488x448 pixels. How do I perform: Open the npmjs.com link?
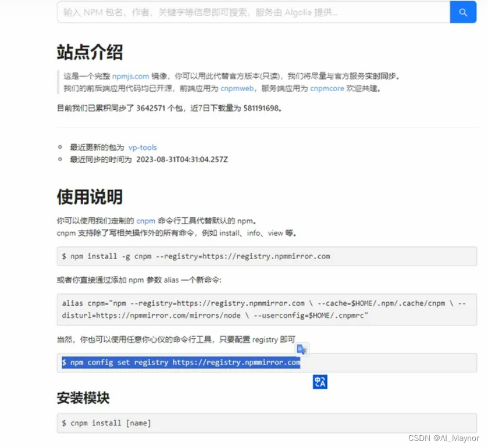(x=130, y=76)
